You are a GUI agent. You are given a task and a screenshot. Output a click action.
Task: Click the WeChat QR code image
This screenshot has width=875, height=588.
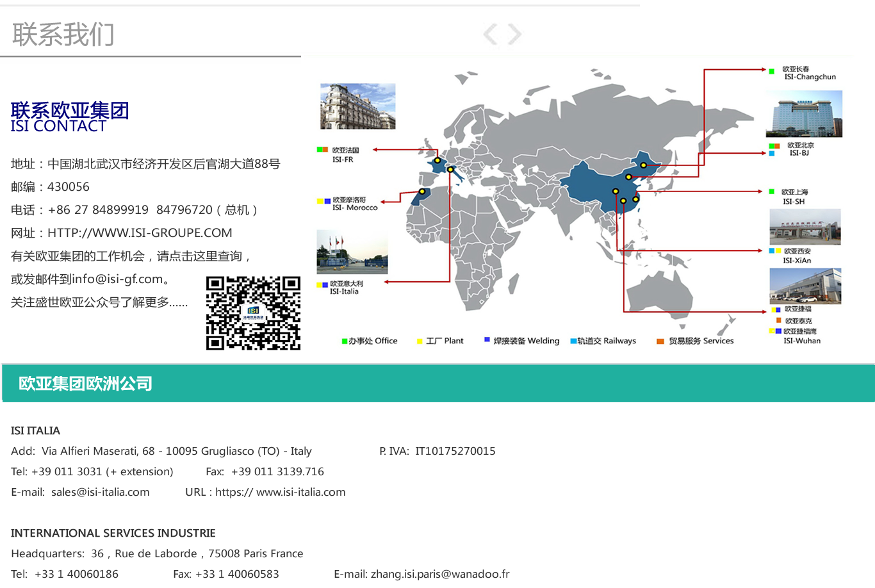coord(253,313)
